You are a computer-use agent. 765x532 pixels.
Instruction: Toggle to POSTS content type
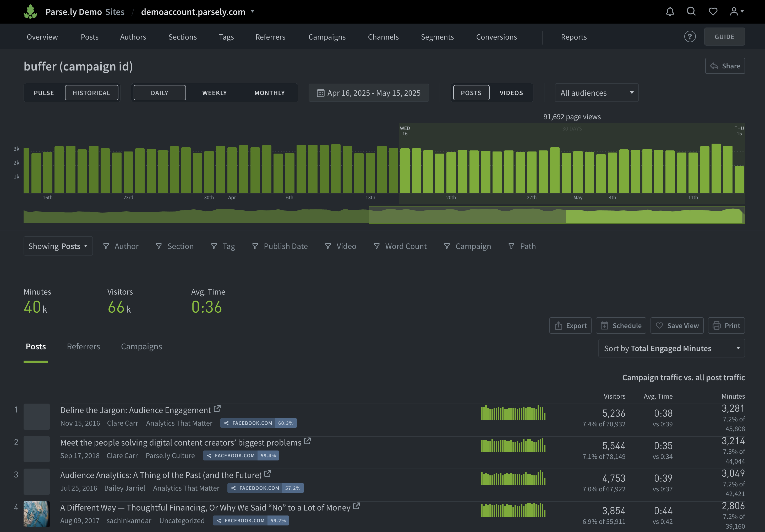[471, 93]
